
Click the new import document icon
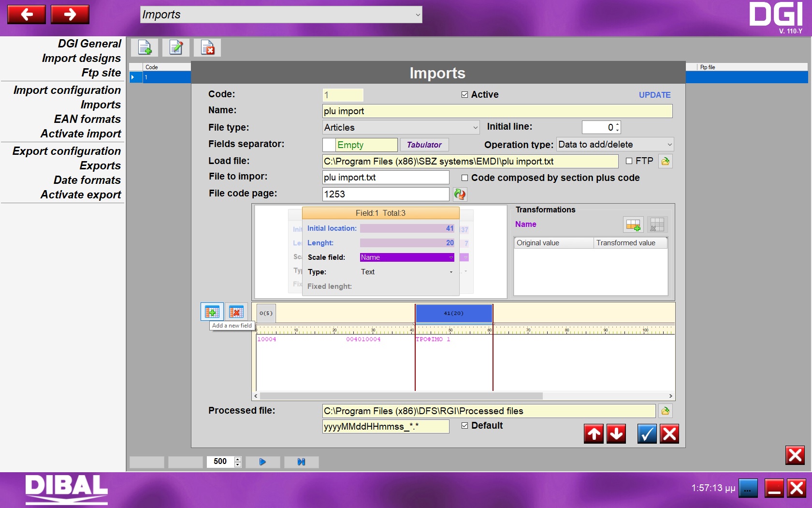tap(145, 48)
